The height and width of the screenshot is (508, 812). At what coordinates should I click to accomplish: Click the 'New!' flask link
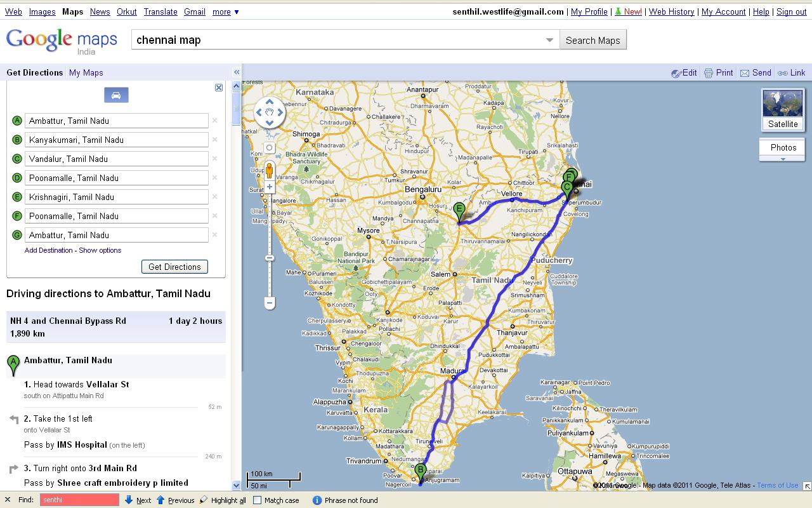628,11
